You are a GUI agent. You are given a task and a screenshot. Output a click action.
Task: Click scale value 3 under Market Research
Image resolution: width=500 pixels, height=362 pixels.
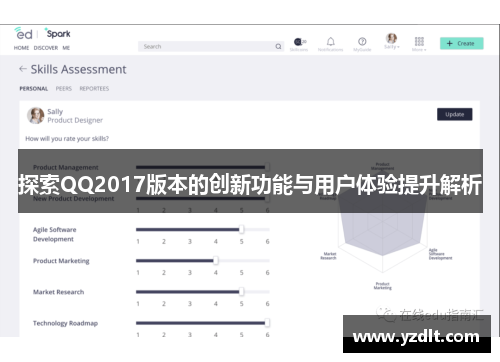pyautogui.click(x=190, y=304)
